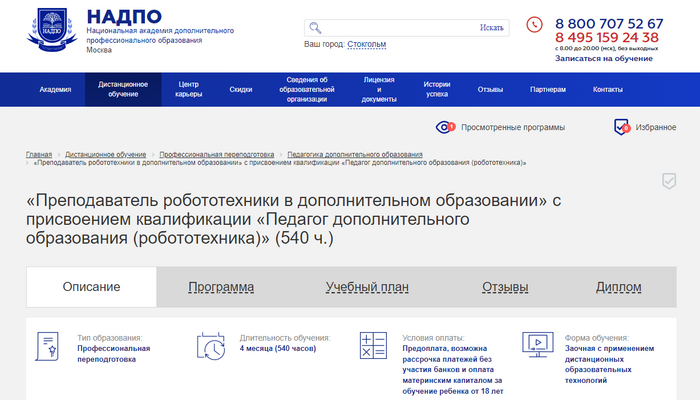Click the НАДПО academy logo

(x=53, y=31)
